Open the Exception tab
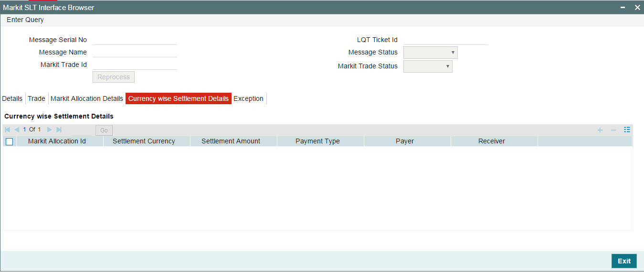The height and width of the screenshot is (272, 644). tap(249, 98)
